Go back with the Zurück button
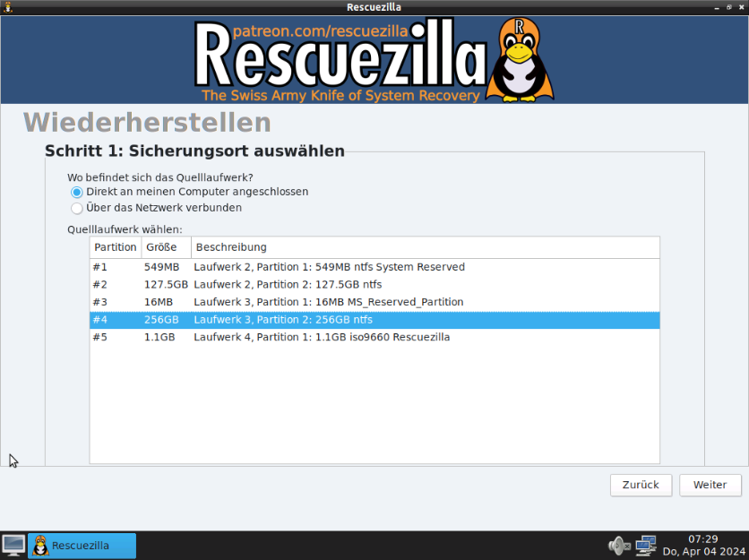 [641, 485]
